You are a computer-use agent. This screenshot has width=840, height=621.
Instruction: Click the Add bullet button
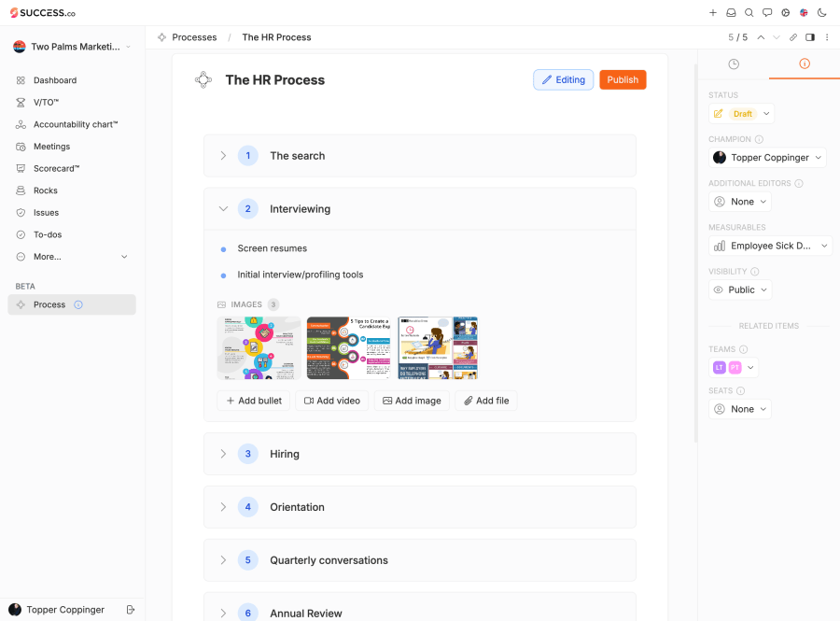pos(253,401)
